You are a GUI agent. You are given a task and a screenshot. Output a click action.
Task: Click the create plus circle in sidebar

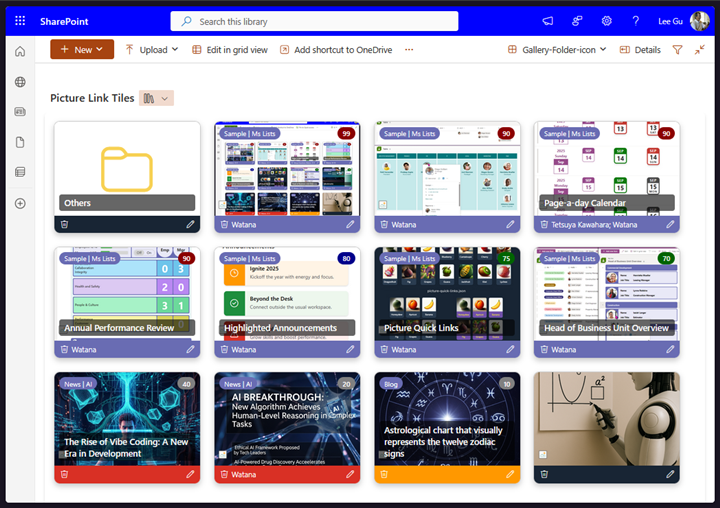pos(20,203)
